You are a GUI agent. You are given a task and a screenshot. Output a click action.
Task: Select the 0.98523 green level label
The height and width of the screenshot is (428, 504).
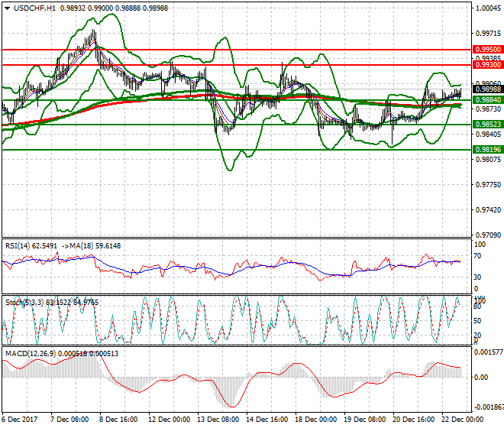[x=488, y=125]
